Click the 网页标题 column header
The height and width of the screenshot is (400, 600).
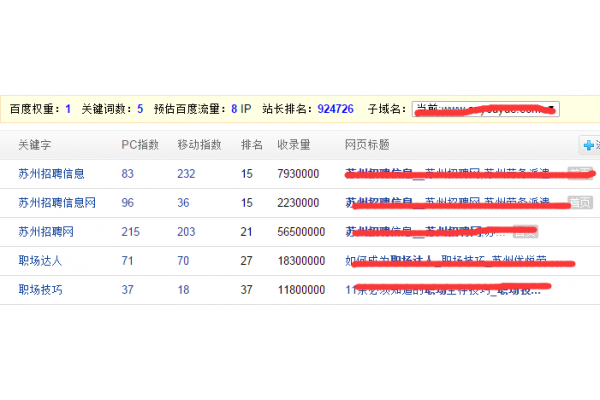pyautogui.click(x=367, y=145)
